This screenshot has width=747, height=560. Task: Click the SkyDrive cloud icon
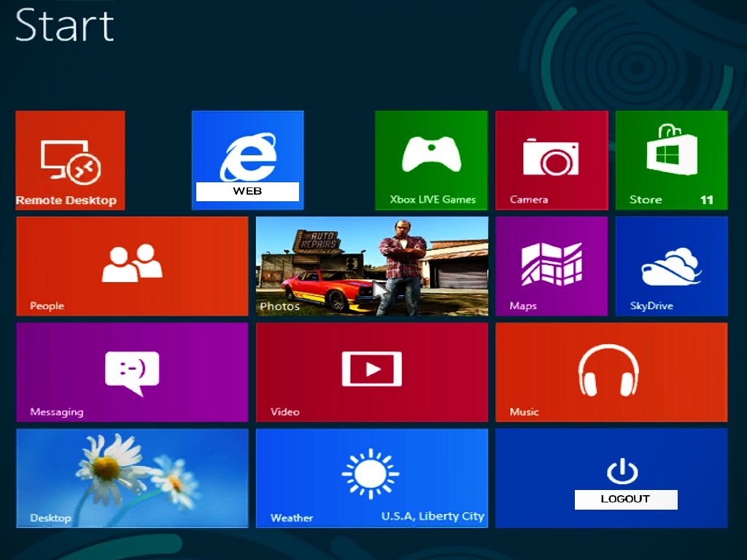[x=671, y=266]
